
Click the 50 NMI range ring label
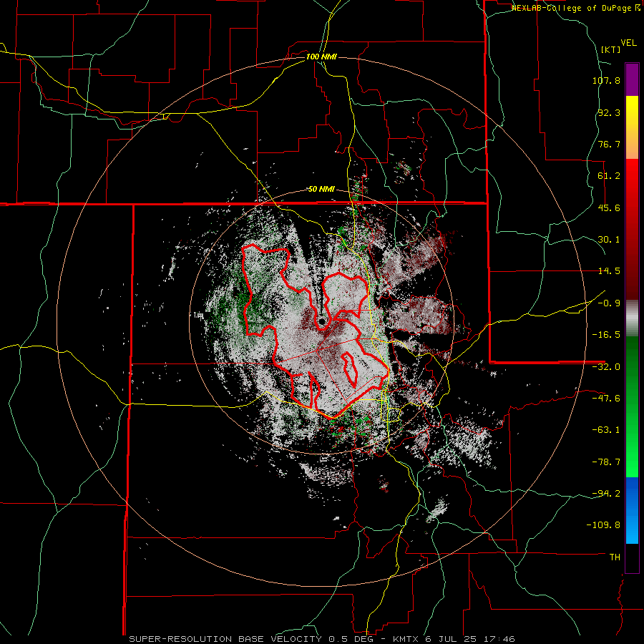pyautogui.click(x=321, y=190)
